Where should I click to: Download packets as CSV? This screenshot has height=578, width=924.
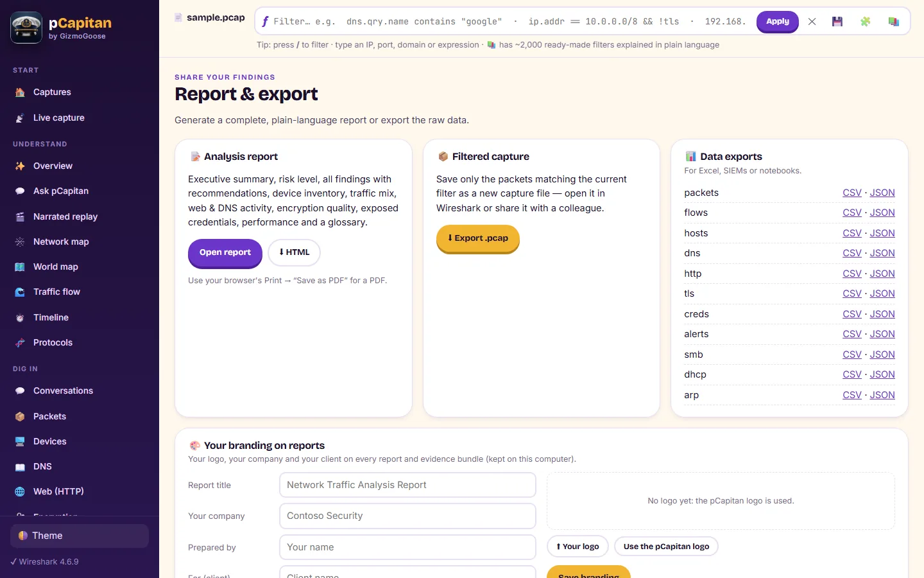852,193
